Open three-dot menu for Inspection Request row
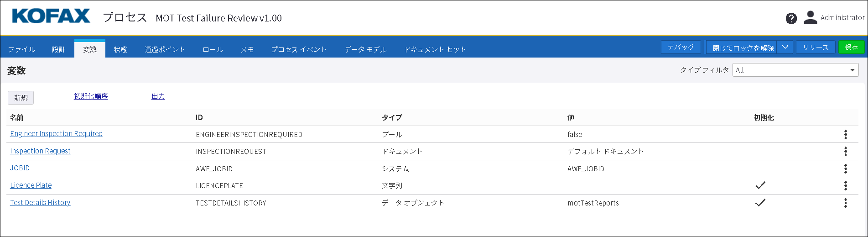This screenshot has width=868, height=237. (845, 151)
